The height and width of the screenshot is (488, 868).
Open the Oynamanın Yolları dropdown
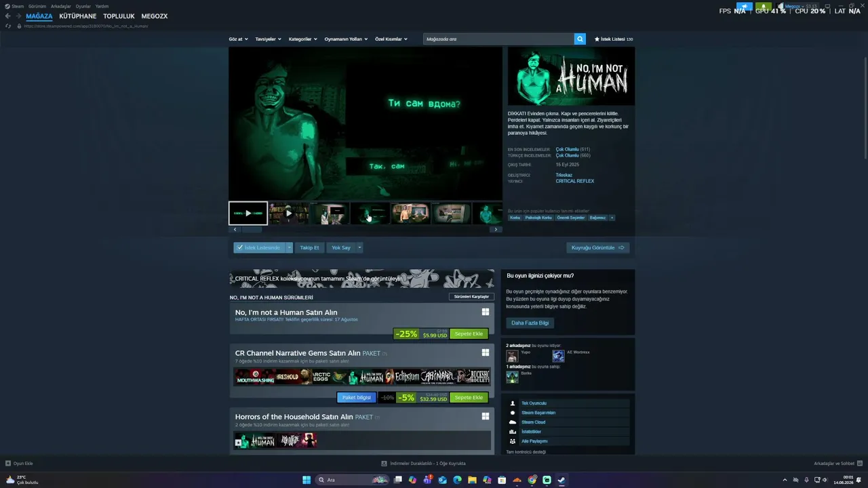[x=346, y=39]
